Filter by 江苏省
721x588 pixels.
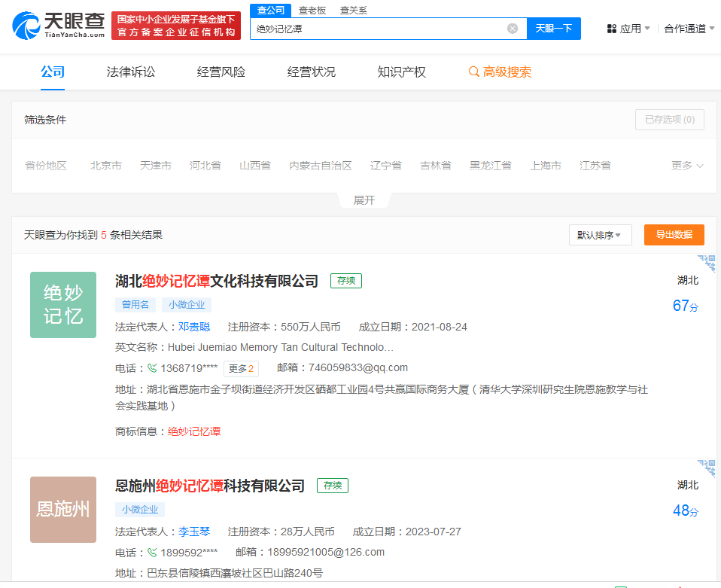(x=595, y=166)
